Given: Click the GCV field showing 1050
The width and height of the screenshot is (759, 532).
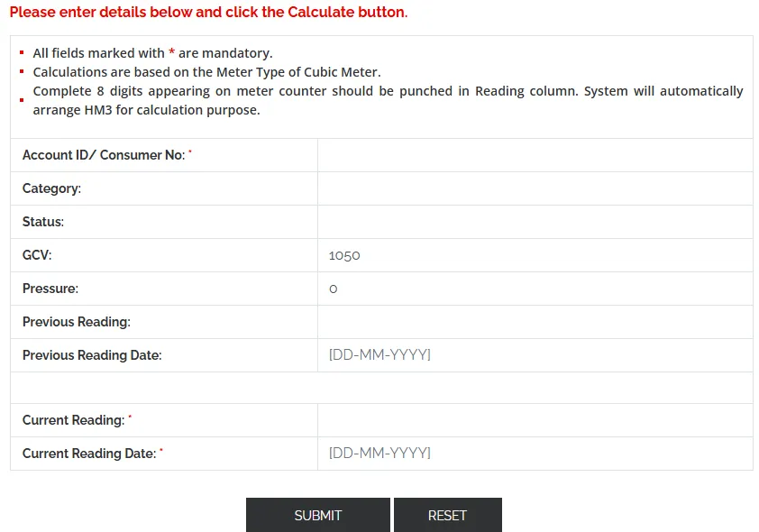Looking at the screenshot, I should coord(535,255).
